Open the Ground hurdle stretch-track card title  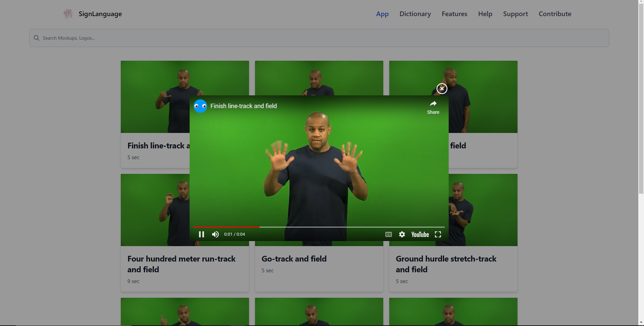point(446,264)
